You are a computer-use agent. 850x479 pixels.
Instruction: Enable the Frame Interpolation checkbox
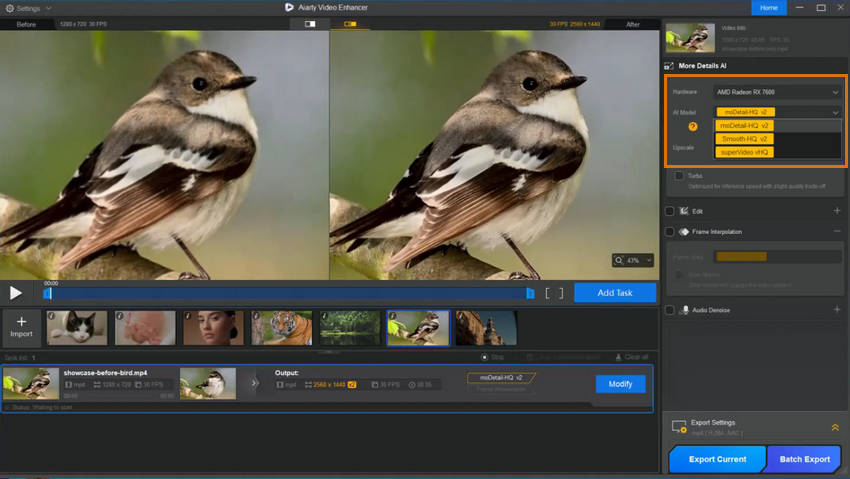[x=670, y=232]
